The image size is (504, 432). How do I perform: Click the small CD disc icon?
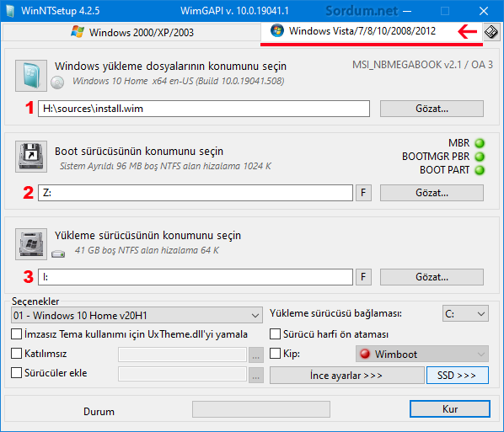(x=57, y=83)
